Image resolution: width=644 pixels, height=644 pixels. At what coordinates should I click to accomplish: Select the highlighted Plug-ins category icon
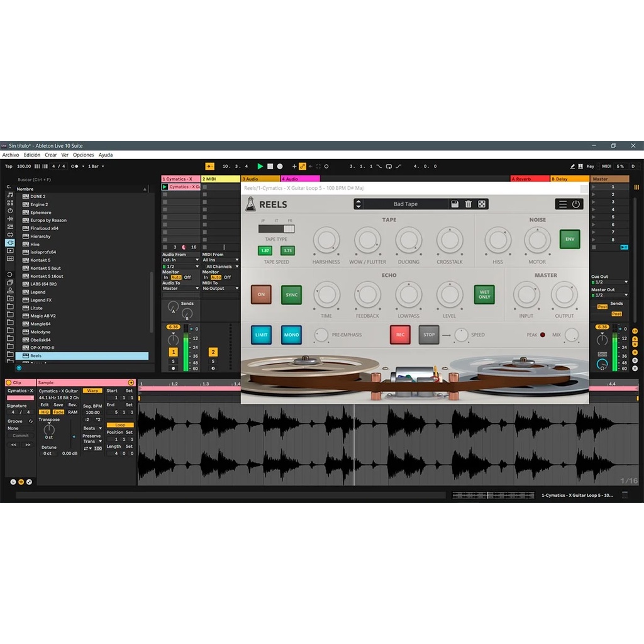pyautogui.click(x=10, y=243)
